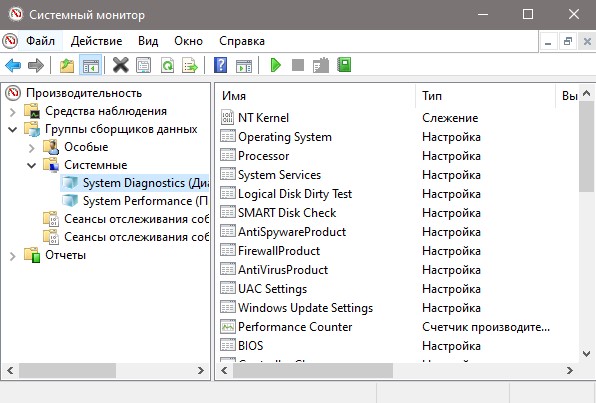Click right arrow of tree horizontal scrollbar
Image resolution: width=596 pixels, height=403 pixels.
tap(201, 370)
